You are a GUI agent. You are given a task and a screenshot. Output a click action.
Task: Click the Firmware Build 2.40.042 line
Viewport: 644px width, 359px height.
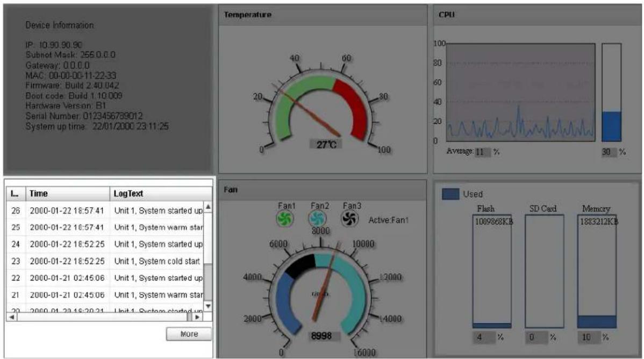click(x=72, y=86)
